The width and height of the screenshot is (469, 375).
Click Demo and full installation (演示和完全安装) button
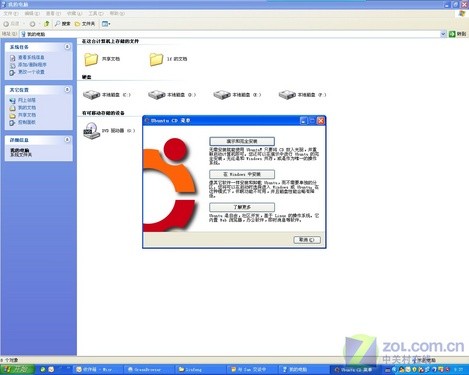click(x=242, y=141)
